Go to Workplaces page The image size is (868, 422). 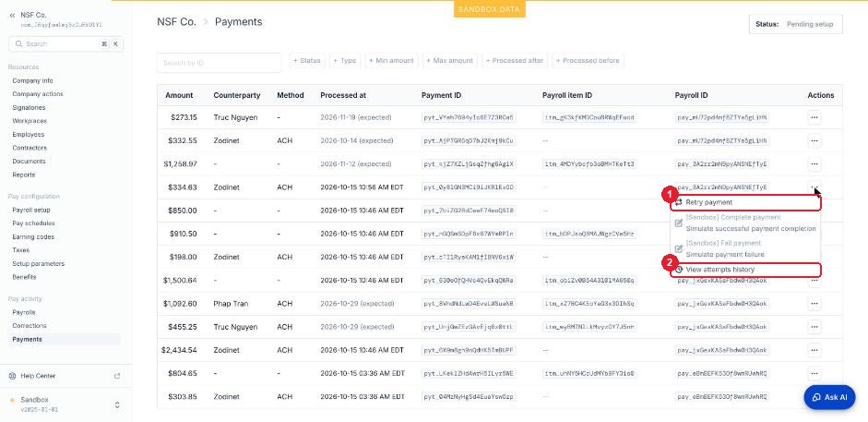[30, 121]
